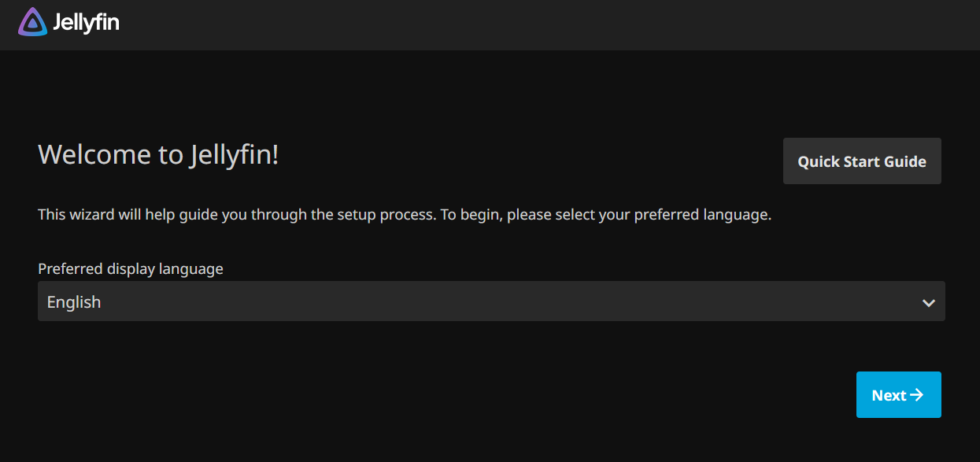Click the Jellyfin triangle logo icon

32,22
